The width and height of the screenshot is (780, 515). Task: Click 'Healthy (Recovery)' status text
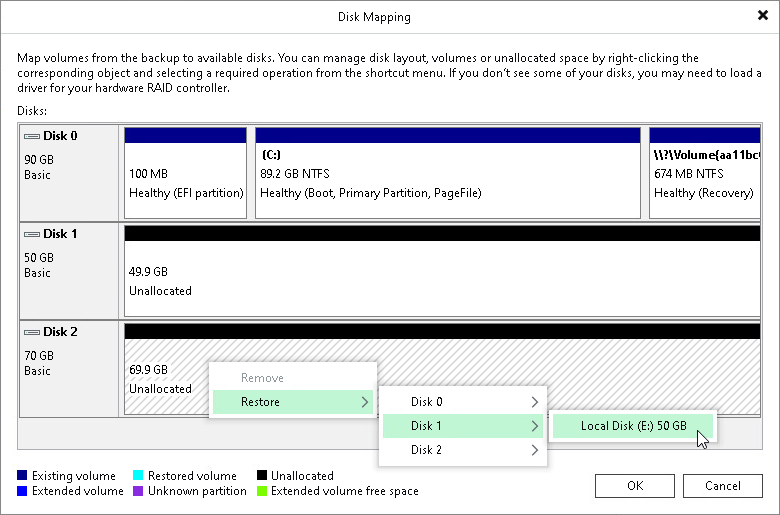point(703,193)
